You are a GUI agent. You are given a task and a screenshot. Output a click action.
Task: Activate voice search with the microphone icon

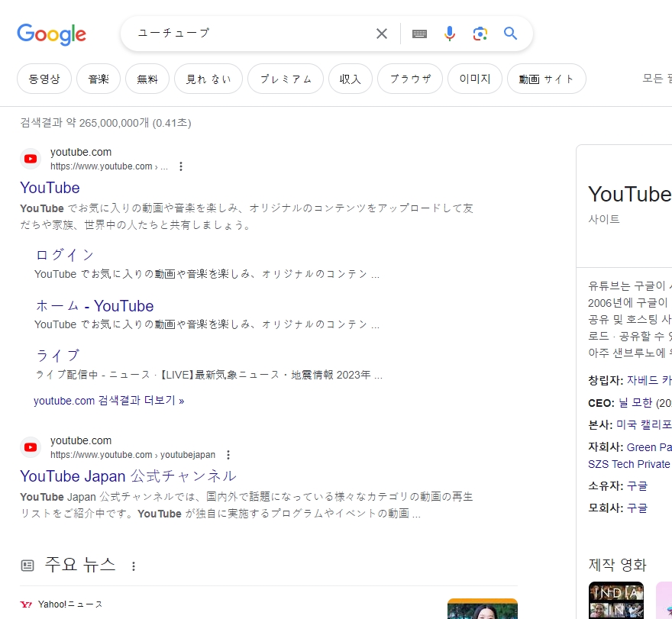click(450, 34)
